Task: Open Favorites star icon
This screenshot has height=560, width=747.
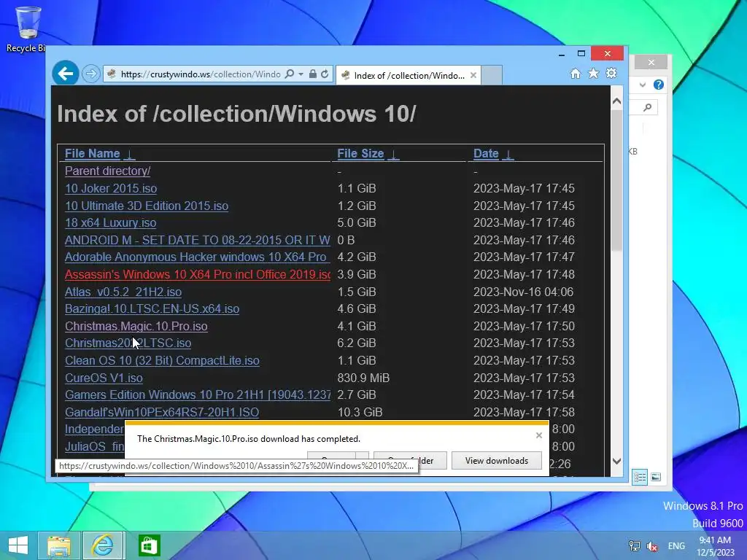Action: (x=593, y=74)
